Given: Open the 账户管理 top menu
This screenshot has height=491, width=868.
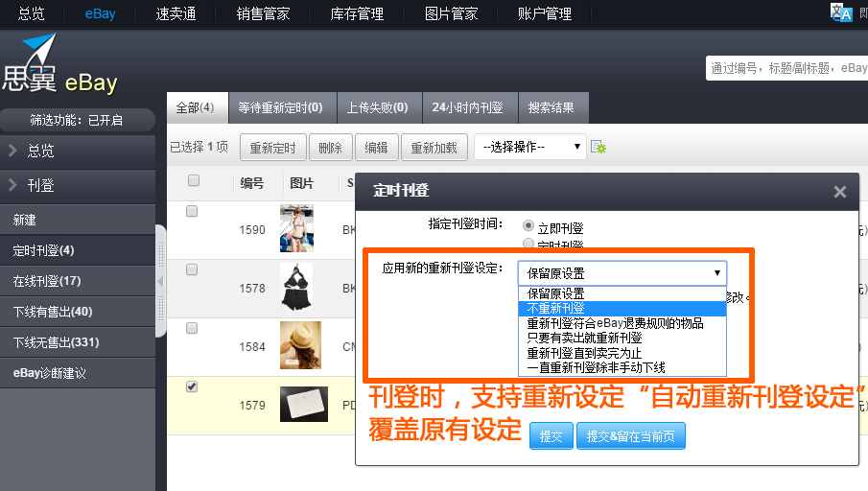Looking at the screenshot, I should tap(545, 13).
